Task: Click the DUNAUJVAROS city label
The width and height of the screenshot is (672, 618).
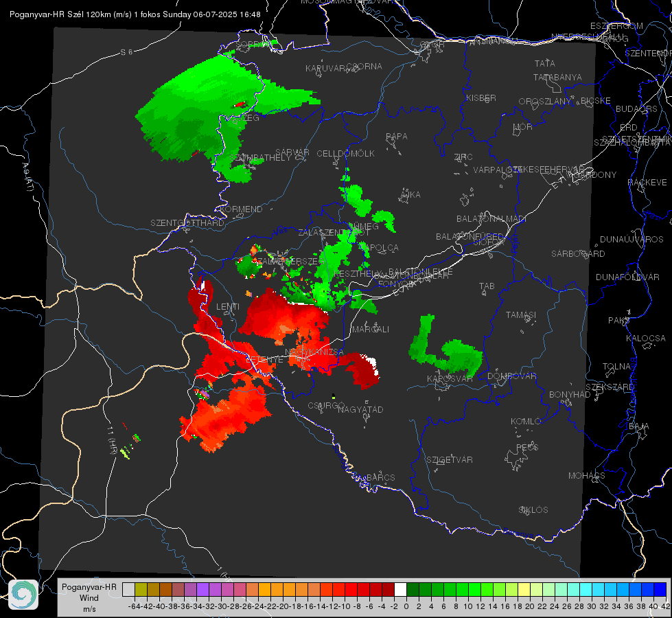Action: pyautogui.click(x=632, y=239)
